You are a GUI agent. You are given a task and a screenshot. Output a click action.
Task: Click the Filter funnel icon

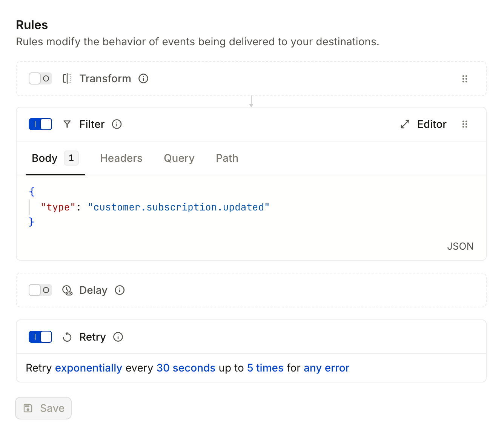pyautogui.click(x=67, y=124)
